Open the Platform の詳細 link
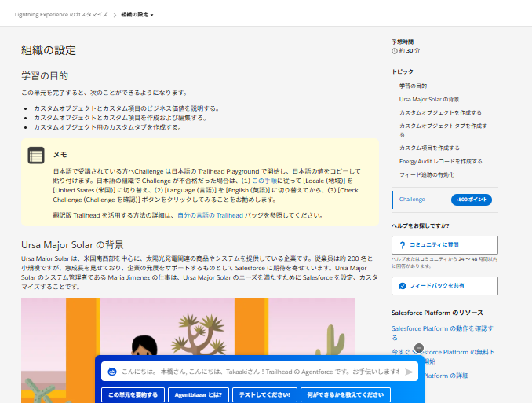The width and height of the screenshot is (532, 403). point(446,376)
